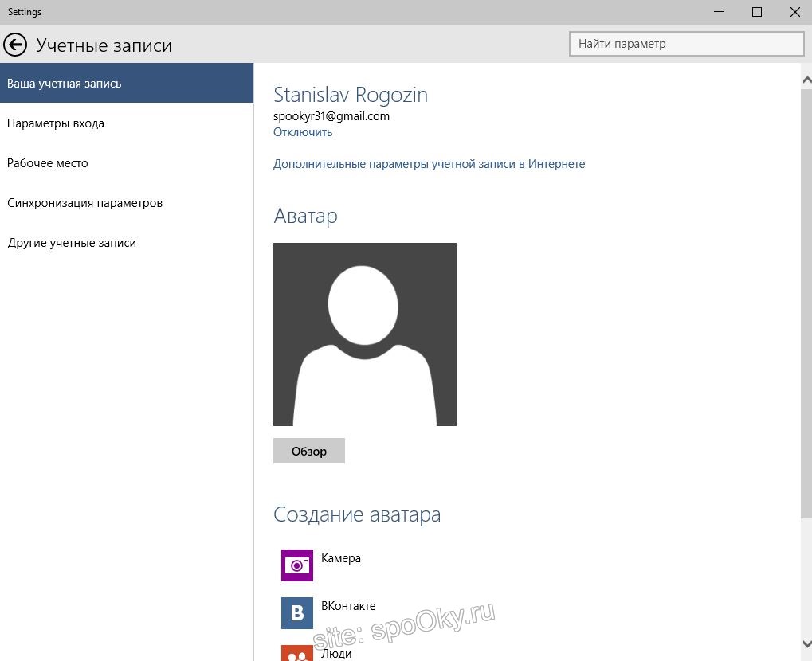The width and height of the screenshot is (812, 661).
Task: Switch to Другие учетные записи
Action: [x=72, y=243]
